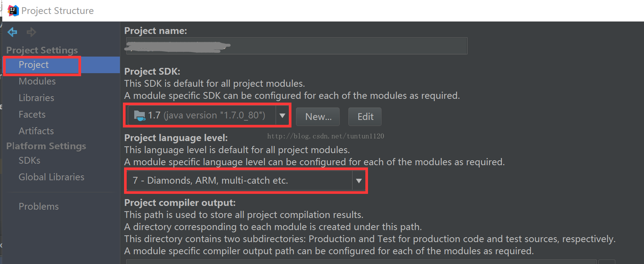Open Global Libraries settings
Screen dimensions: 644x264
51,177
